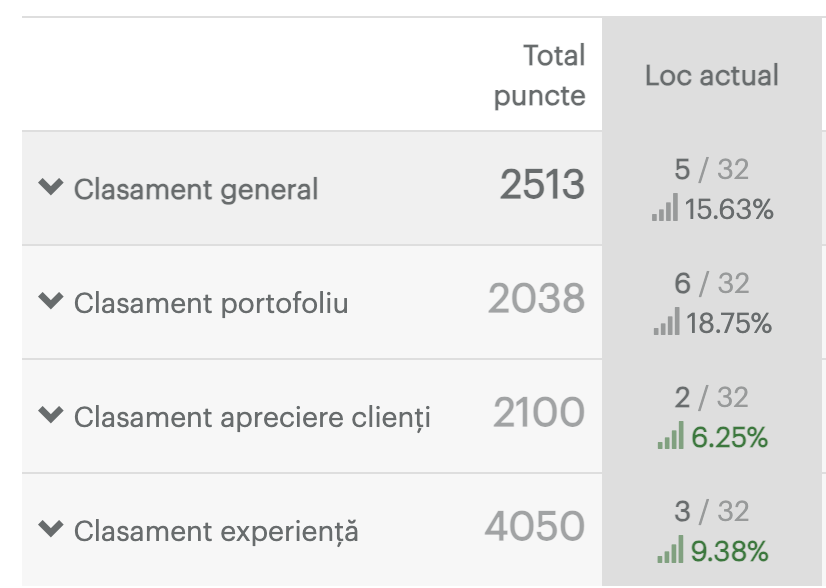Image resolution: width=826 pixels, height=588 pixels.
Task: Click the 2038 portfolio points value
Action: point(536,298)
